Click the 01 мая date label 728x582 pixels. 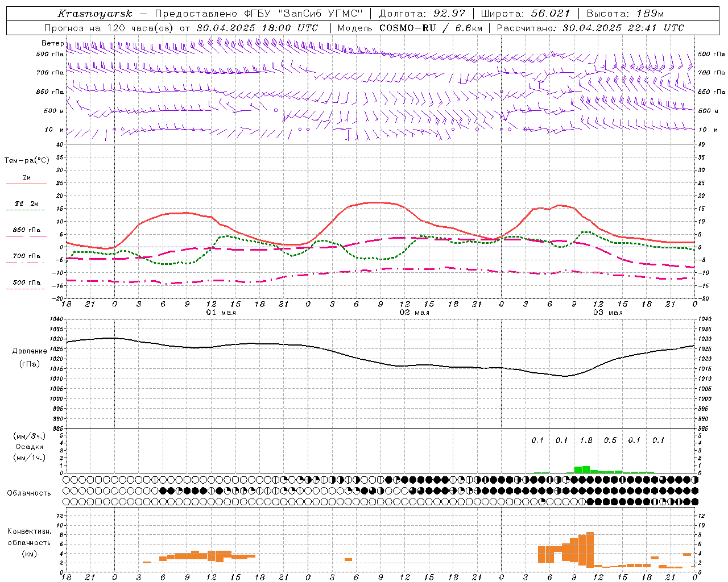(x=221, y=313)
